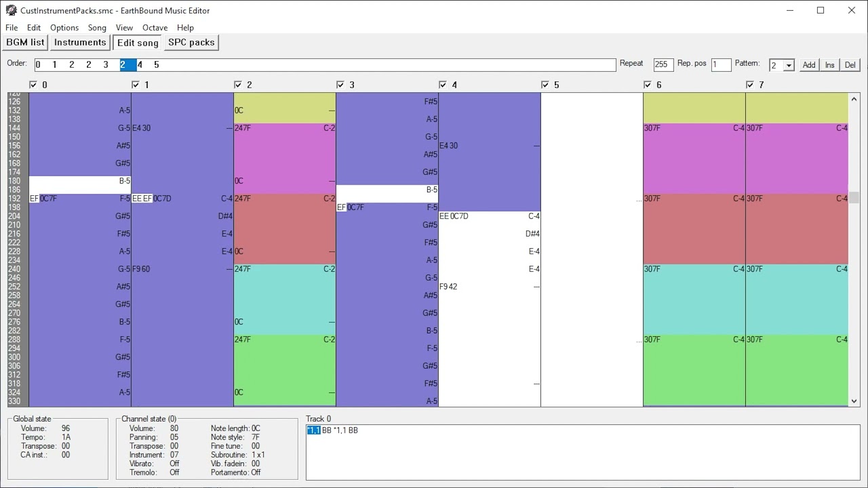The width and height of the screenshot is (868, 488).
Task: Open the Octave menu
Action: point(155,28)
